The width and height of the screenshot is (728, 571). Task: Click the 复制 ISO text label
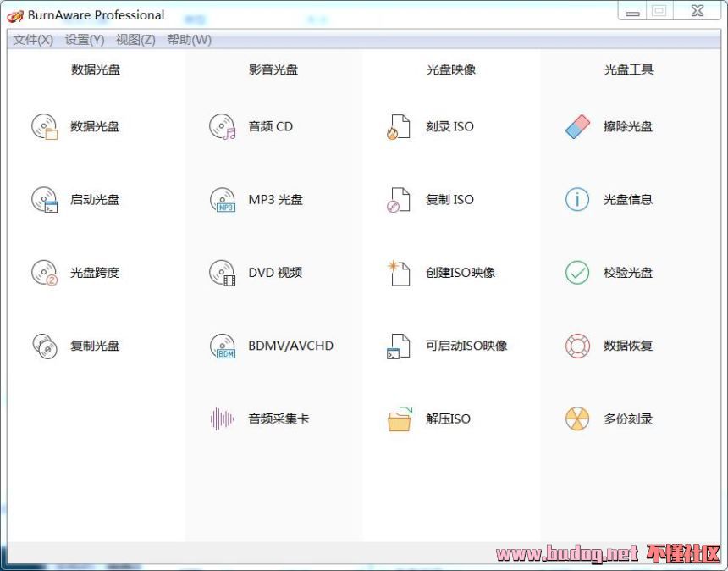pos(449,200)
